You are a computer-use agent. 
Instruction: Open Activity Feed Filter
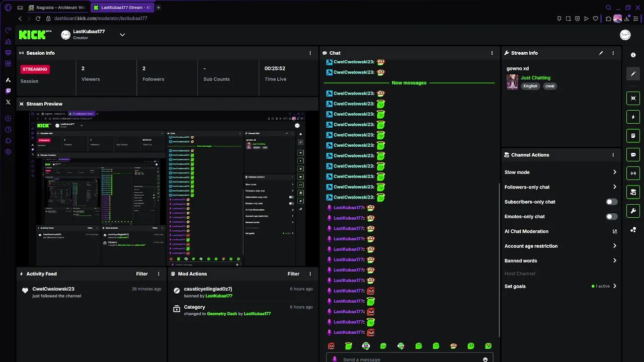point(142,274)
